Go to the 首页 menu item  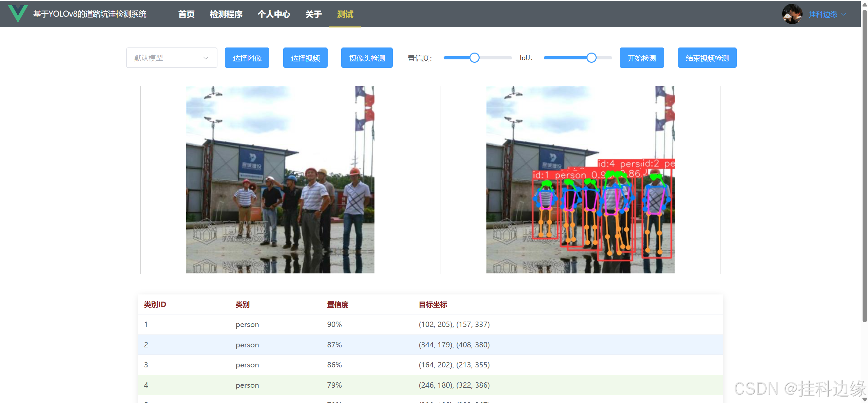pyautogui.click(x=186, y=14)
